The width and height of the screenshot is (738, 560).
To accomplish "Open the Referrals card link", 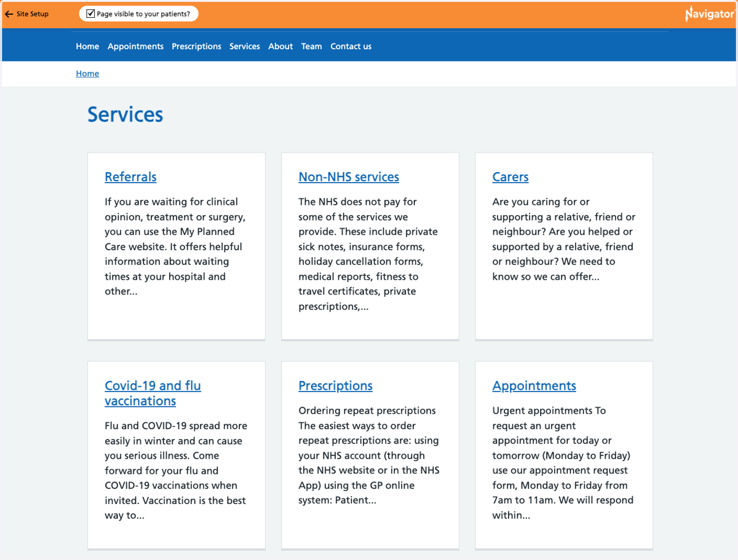I will click(x=130, y=176).
